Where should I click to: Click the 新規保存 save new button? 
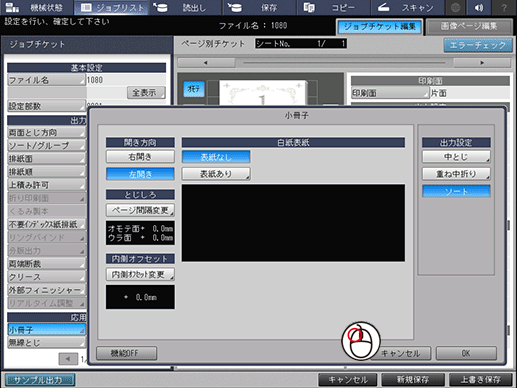[x=413, y=380]
